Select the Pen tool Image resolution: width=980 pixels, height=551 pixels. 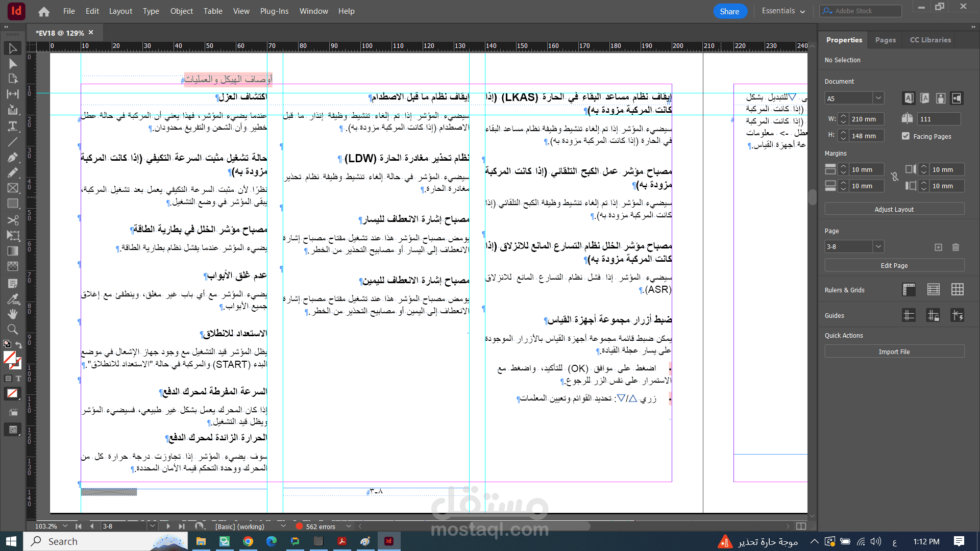point(13,157)
